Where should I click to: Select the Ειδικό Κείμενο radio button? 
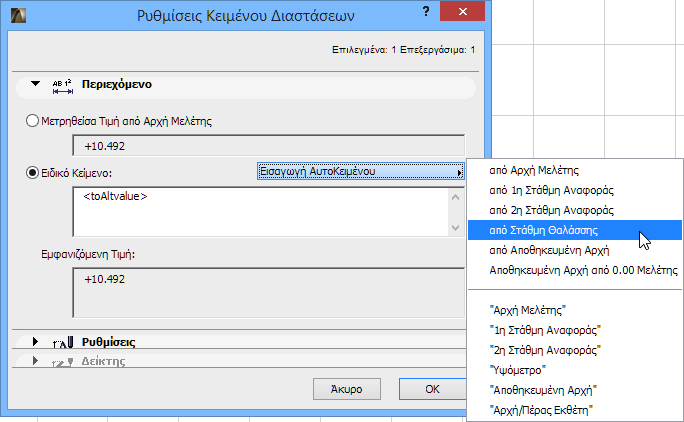pyautogui.click(x=32, y=173)
